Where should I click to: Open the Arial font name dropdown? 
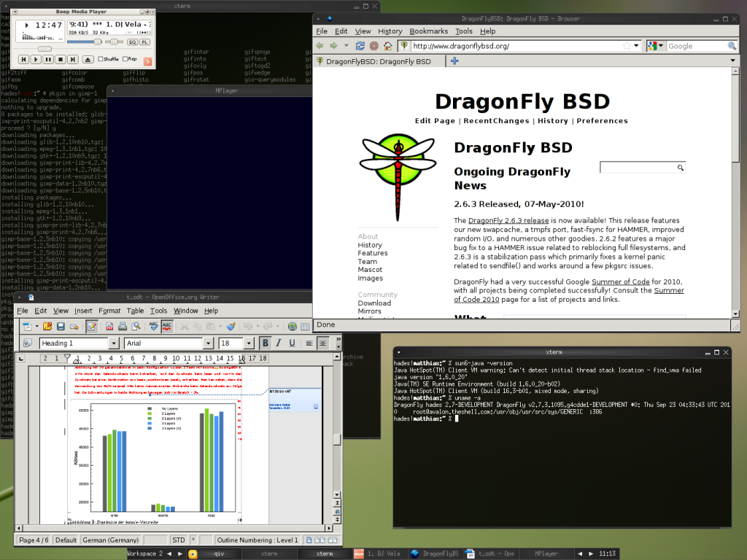click(x=209, y=343)
